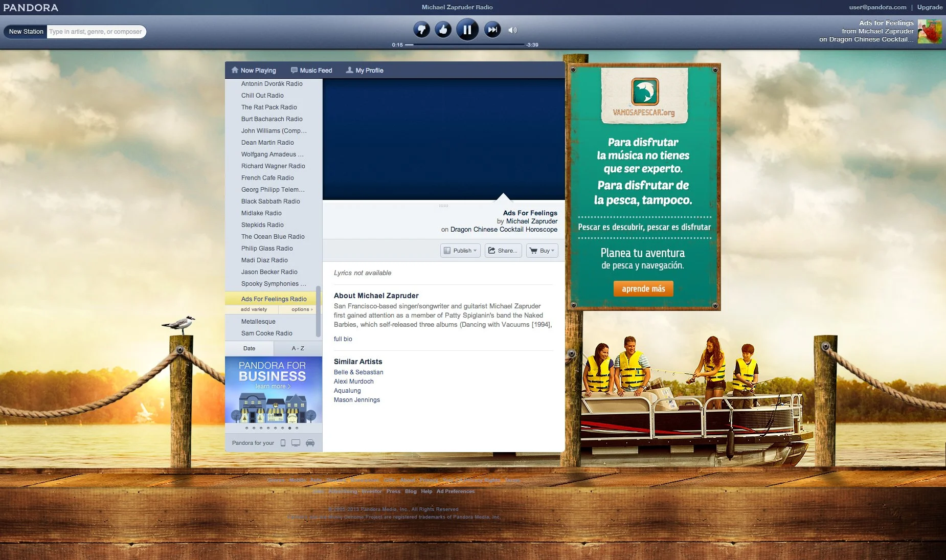Switch to the Music Feed tab
The width and height of the screenshot is (946, 560).
tap(311, 70)
